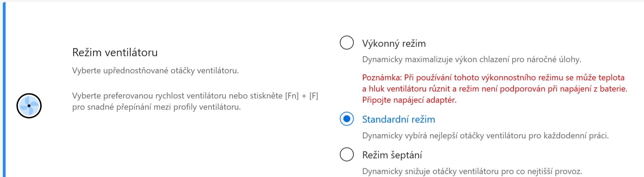Click the fan icon in the circle
Screen dimensions: 644x177
click(x=29, y=106)
